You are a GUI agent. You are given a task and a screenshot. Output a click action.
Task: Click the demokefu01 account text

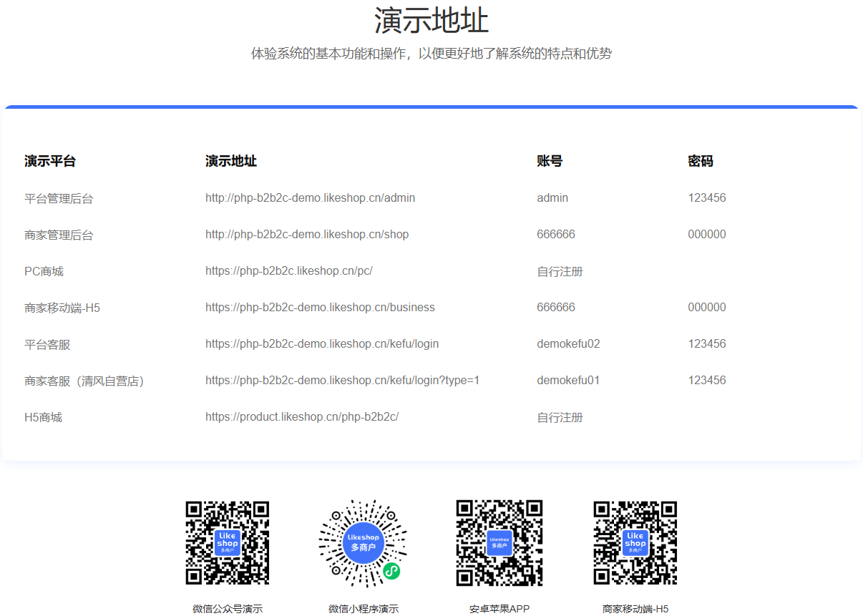pos(568,381)
